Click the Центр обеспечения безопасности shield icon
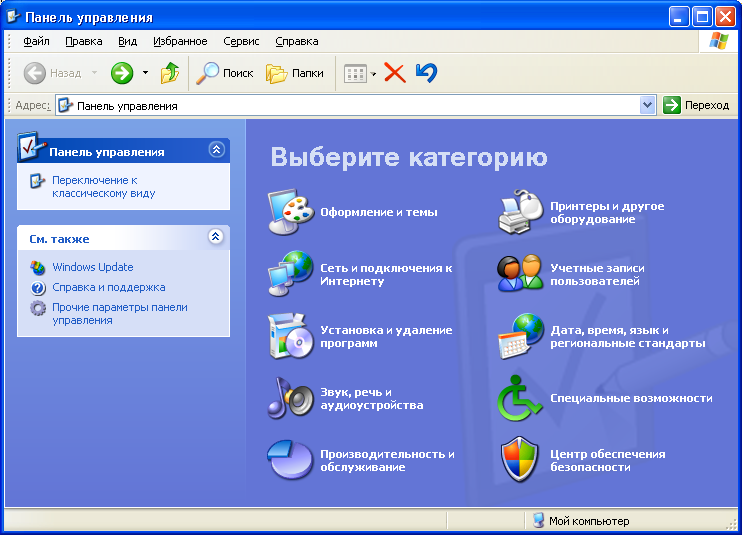This screenshot has height=535, width=742. coord(521,460)
